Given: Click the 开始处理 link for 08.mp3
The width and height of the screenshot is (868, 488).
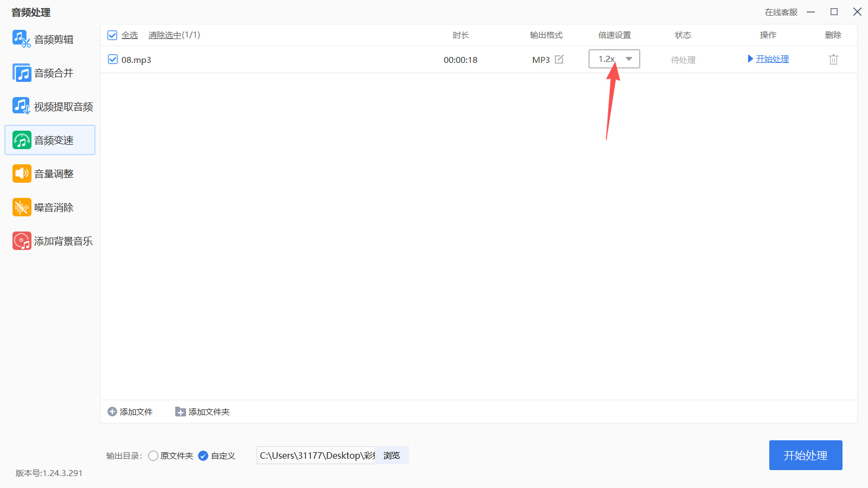Looking at the screenshot, I should 773,59.
